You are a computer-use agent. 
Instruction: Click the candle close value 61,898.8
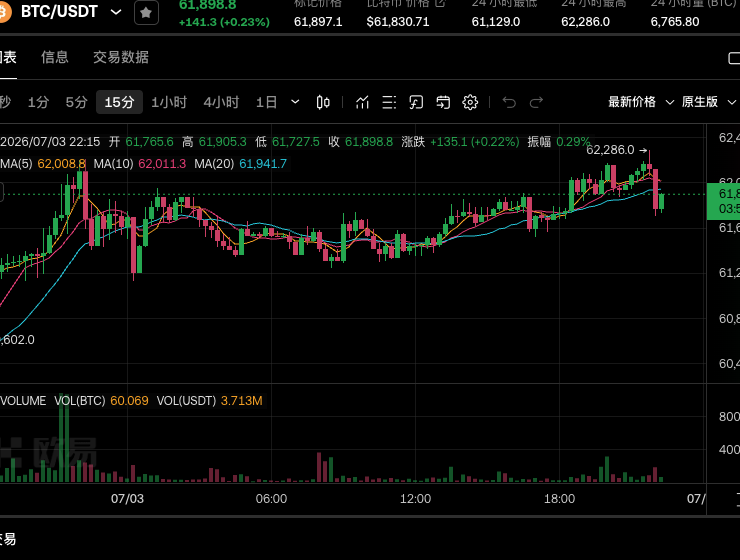coord(369,142)
